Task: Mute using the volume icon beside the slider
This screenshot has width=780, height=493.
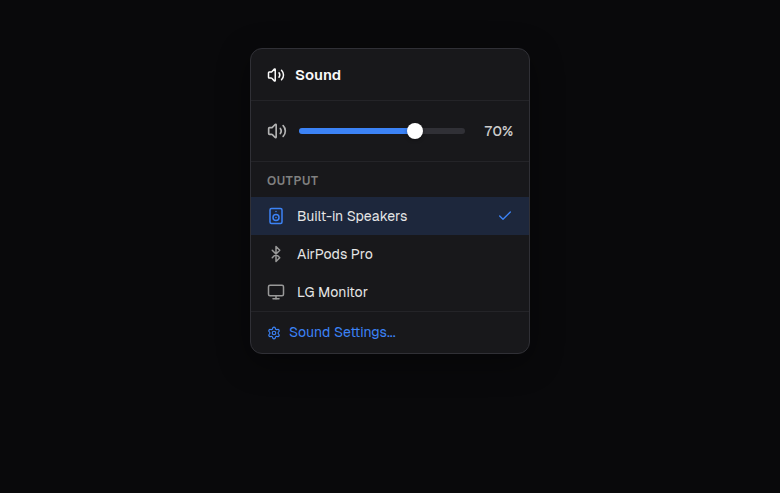Action: 277,131
